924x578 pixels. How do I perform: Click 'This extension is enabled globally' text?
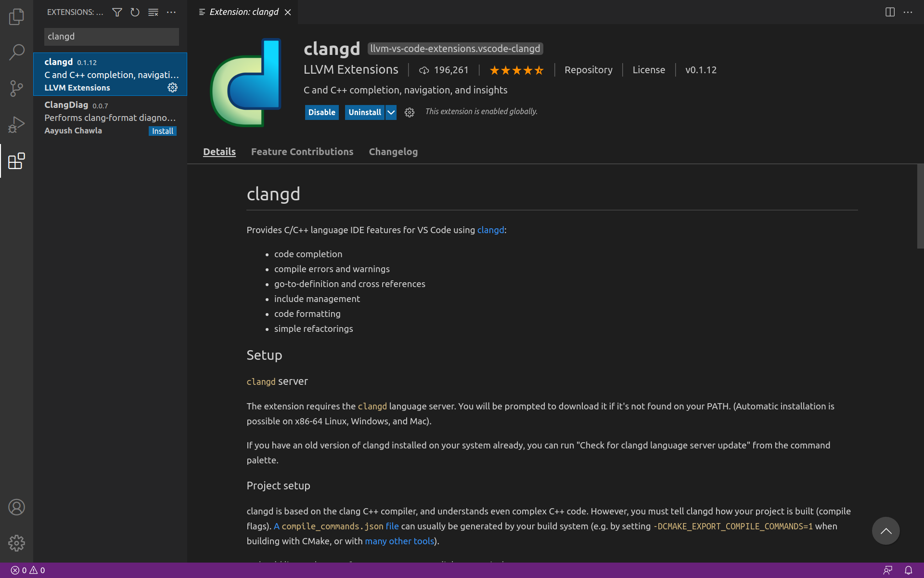coord(481,111)
